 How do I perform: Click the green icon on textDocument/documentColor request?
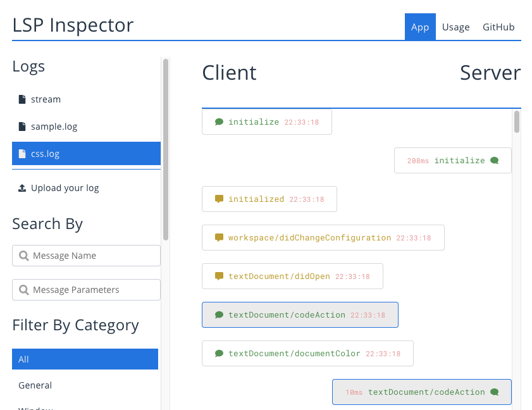tap(219, 353)
